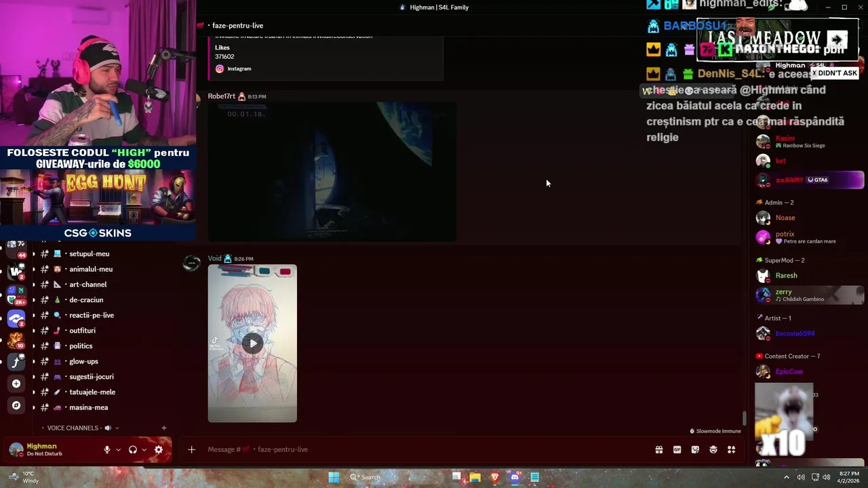Open Discord icon on taskbar
Screen dimensions: 868x488
[515, 477]
